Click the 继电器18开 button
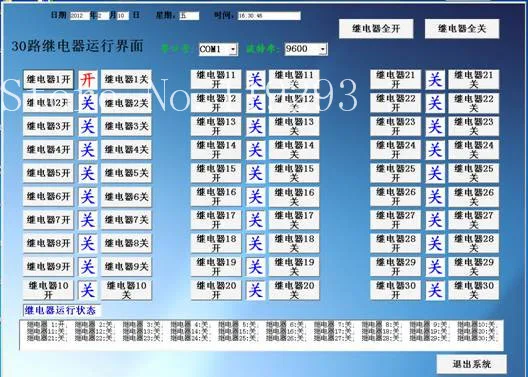This screenshot has width=528, height=377. tap(216, 243)
